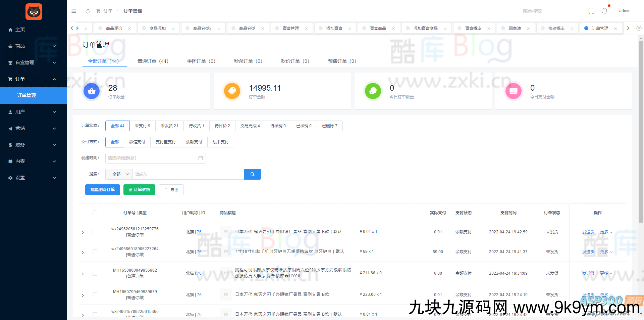Click the search magnifier icon
This screenshot has height=320, width=644.
point(252,174)
